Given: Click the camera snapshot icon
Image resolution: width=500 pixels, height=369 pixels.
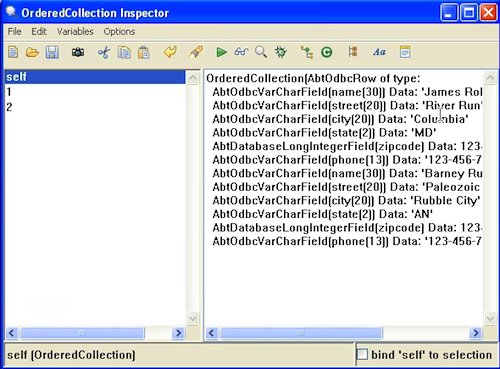Looking at the screenshot, I should (x=78, y=52).
